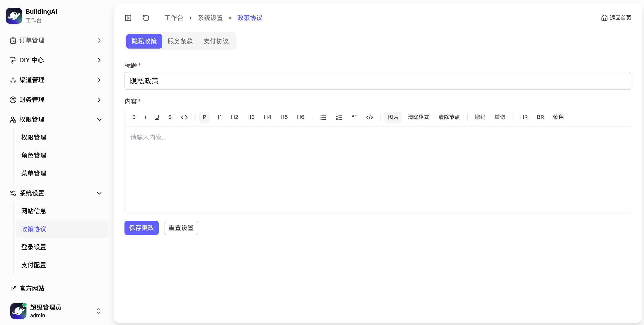Click the refresh page icon
Image resolution: width=644 pixels, height=325 pixels.
146,18
